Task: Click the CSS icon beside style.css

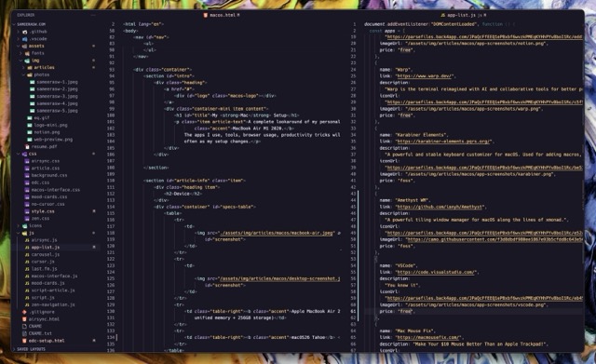Action: click(x=27, y=211)
